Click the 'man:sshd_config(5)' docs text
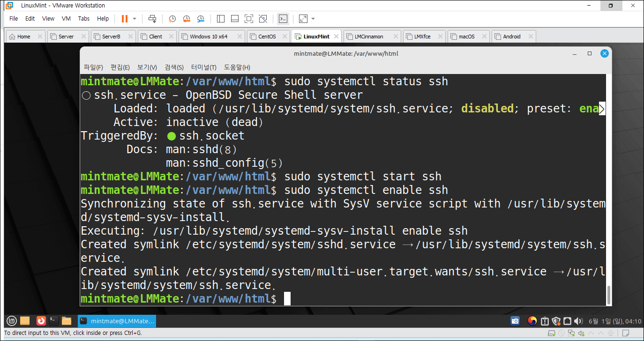 [225, 163]
